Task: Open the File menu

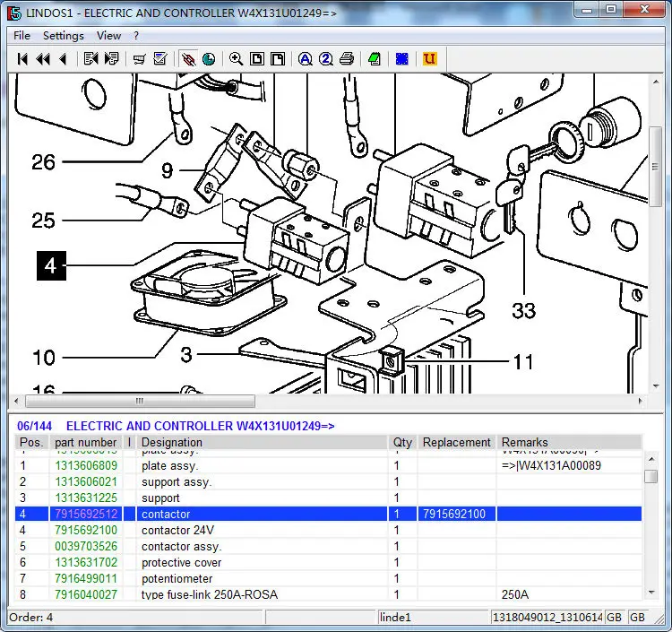Action: coord(22,36)
